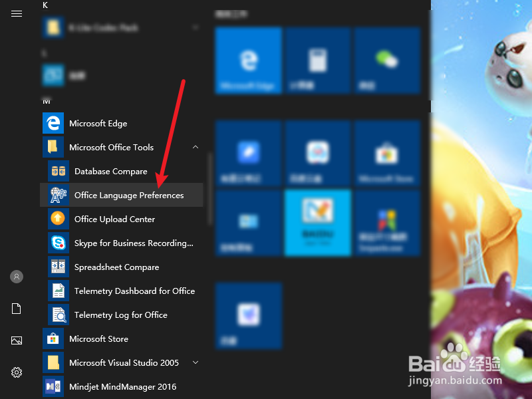
Task: Launch Telemetry Dashboard for Office
Action: pyautogui.click(x=122, y=291)
